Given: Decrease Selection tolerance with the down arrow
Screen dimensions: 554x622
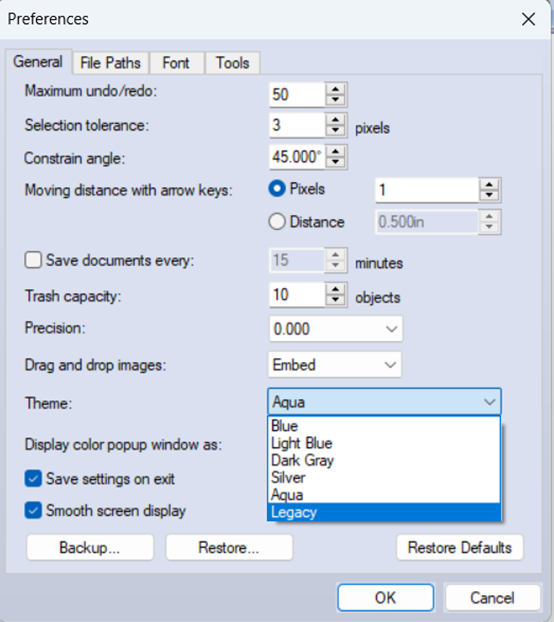Looking at the screenshot, I should pos(335,131).
